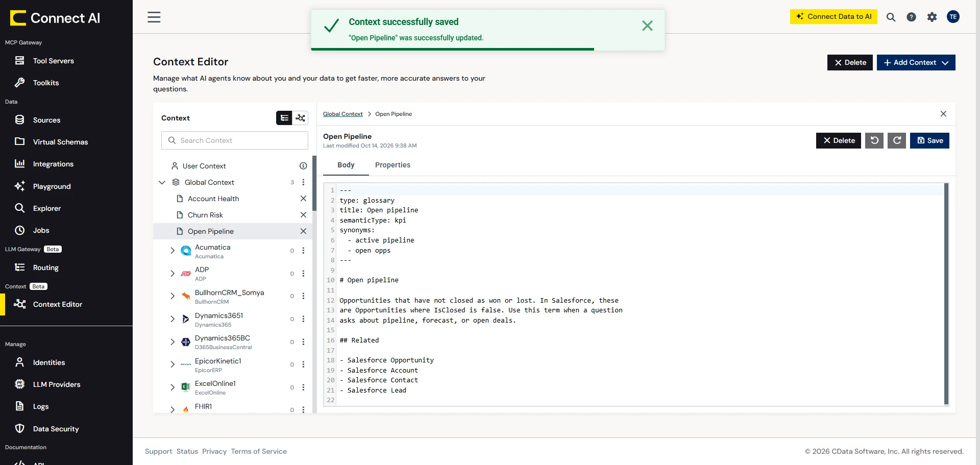The width and height of the screenshot is (980, 465).
Task: Open Global Context more options menu
Action: [303, 182]
